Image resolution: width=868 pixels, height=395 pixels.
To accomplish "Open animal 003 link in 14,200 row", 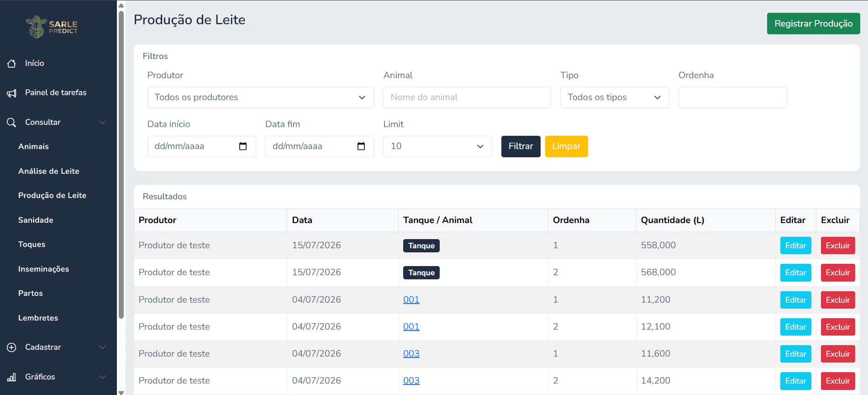I will pyautogui.click(x=411, y=381).
